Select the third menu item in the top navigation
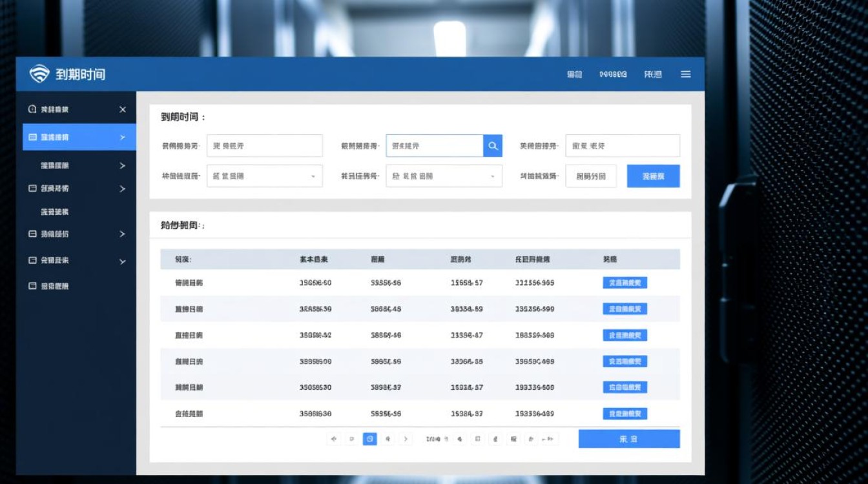 pyautogui.click(x=652, y=74)
